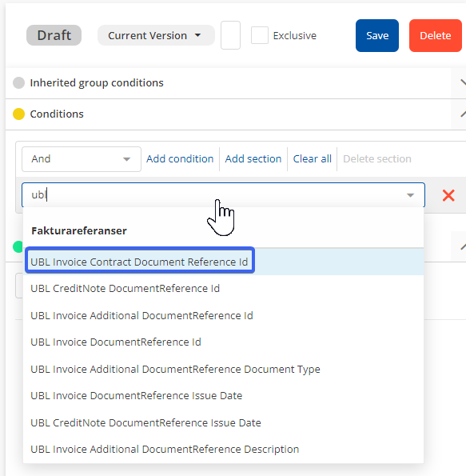
Task: Toggle the Exclusive checkbox
Action: coord(260,35)
